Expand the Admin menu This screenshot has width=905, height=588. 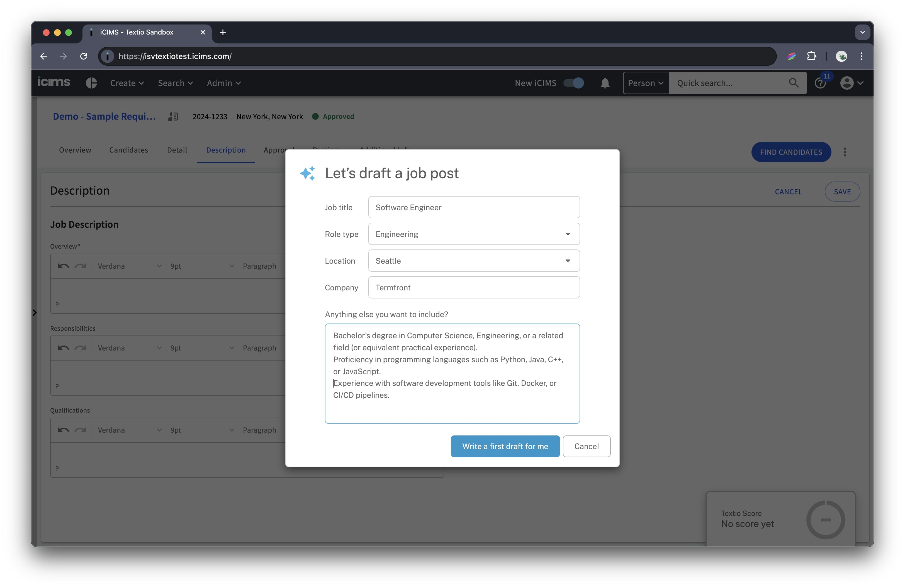click(x=223, y=83)
